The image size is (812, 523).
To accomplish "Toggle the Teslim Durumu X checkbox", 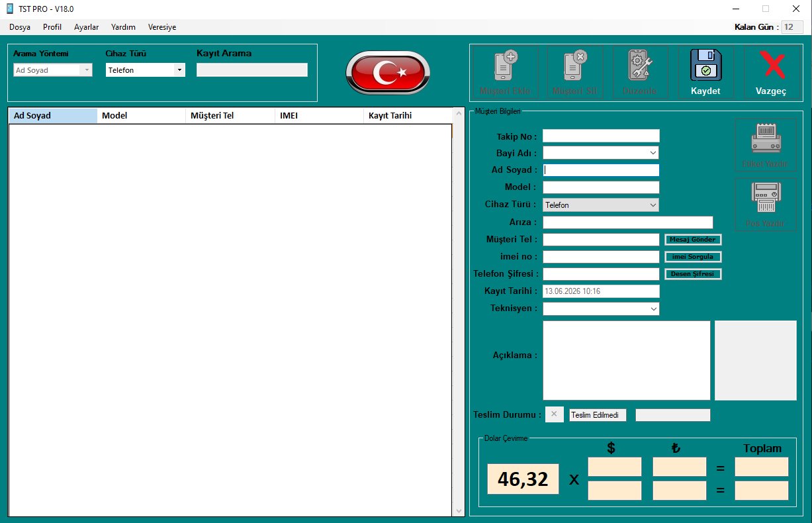I will [x=554, y=414].
